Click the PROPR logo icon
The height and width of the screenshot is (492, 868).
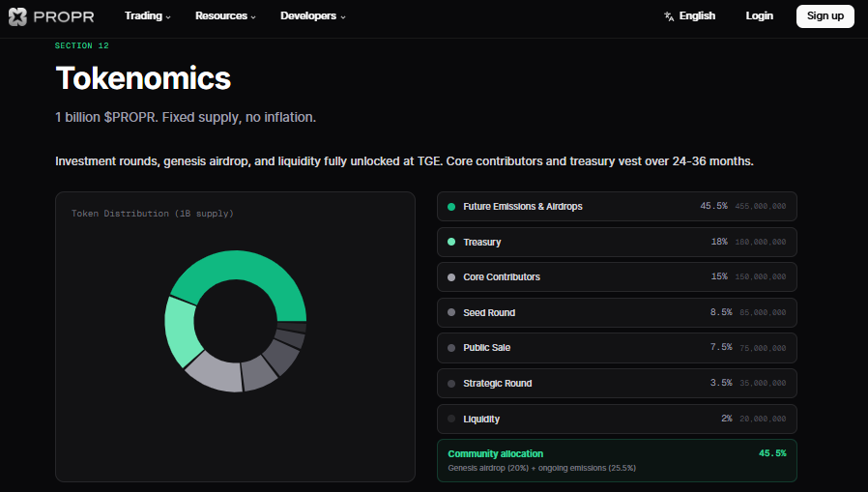pos(17,16)
